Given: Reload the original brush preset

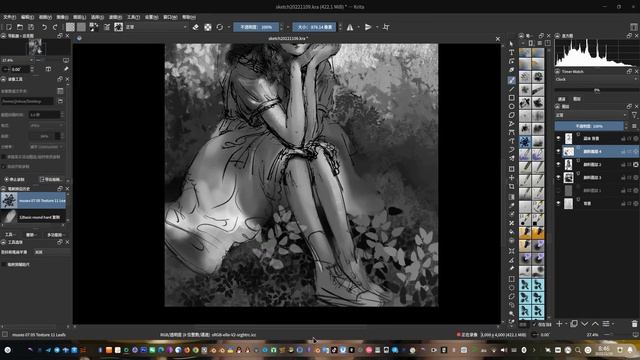Looking at the screenshot, I should click(x=220, y=27).
